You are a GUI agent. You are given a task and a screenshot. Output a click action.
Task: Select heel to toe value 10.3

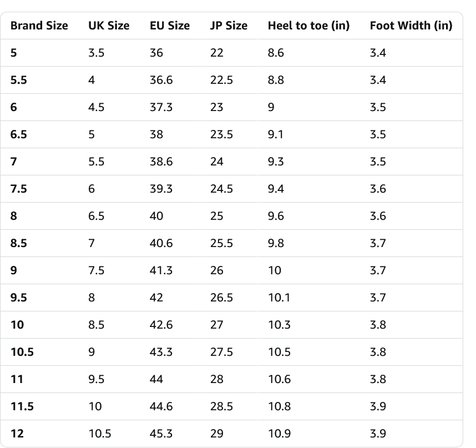279,325
